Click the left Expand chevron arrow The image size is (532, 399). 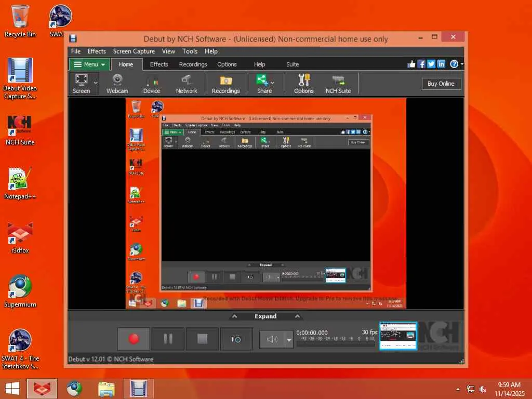click(x=234, y=316)
